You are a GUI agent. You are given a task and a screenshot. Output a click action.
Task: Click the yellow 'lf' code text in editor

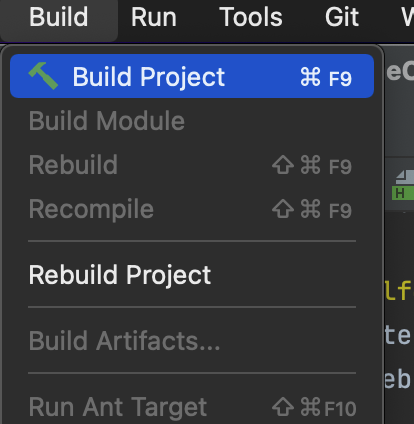398,290
